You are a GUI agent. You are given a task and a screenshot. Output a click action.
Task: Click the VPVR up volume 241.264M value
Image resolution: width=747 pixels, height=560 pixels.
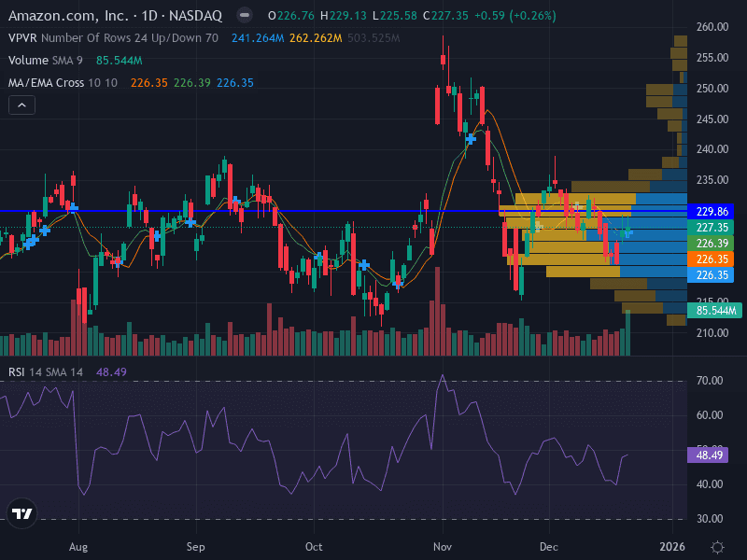click(x=258, y=38)
